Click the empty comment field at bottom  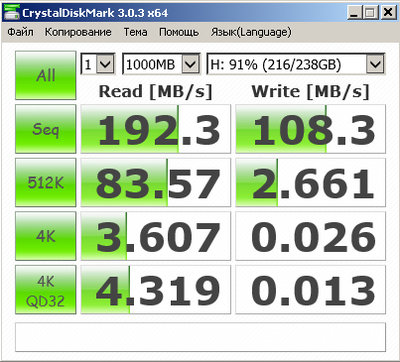[x=200, y=337]
